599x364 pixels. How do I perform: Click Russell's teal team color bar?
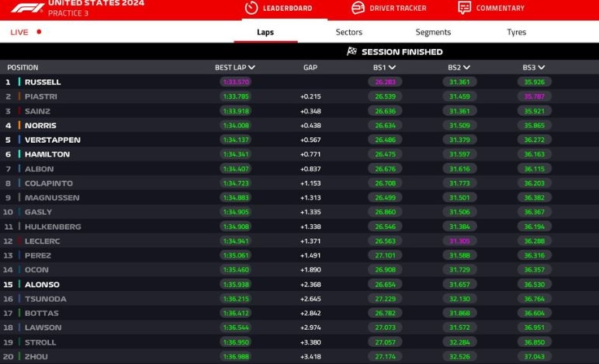coord(19,81)
